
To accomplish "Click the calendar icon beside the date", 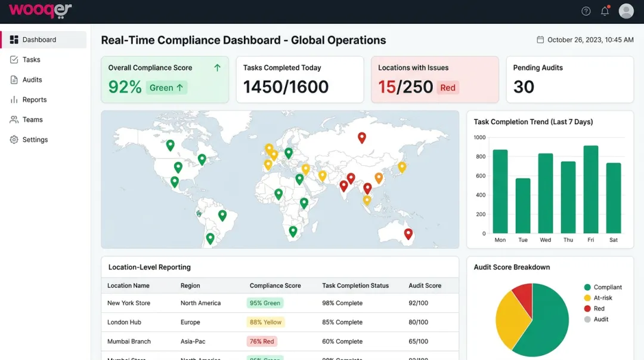I will click(x=540, y=39).
